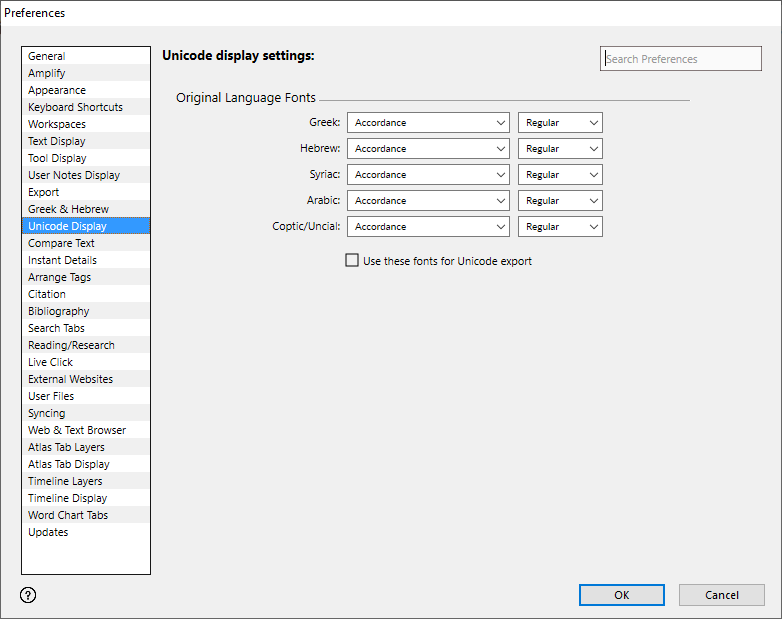Switch to Citation preferences

click(x=47, y=295)
